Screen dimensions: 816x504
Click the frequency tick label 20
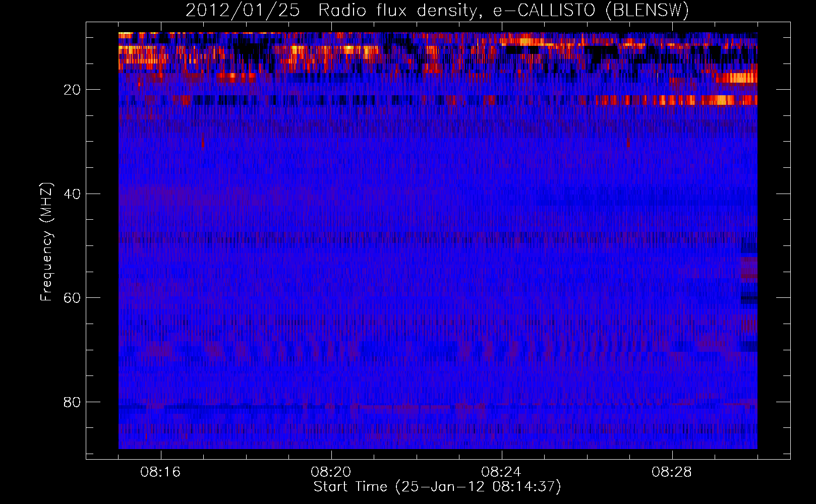point(73,90)
